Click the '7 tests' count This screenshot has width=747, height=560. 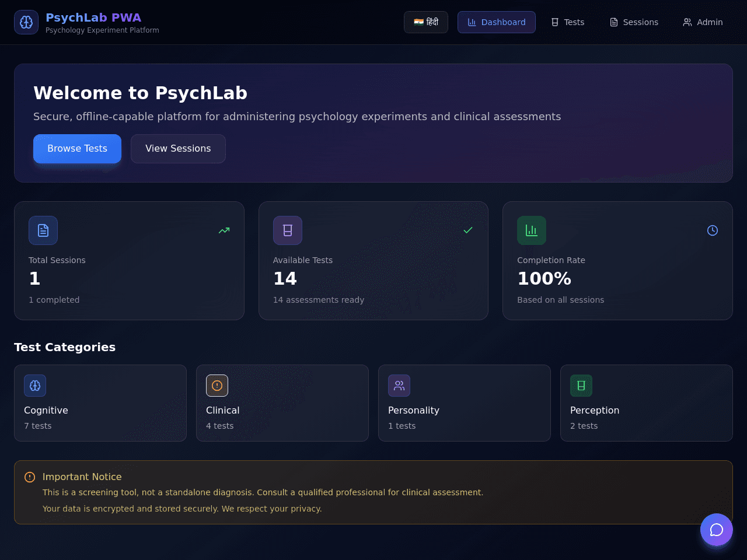click(x=38, y=426)
